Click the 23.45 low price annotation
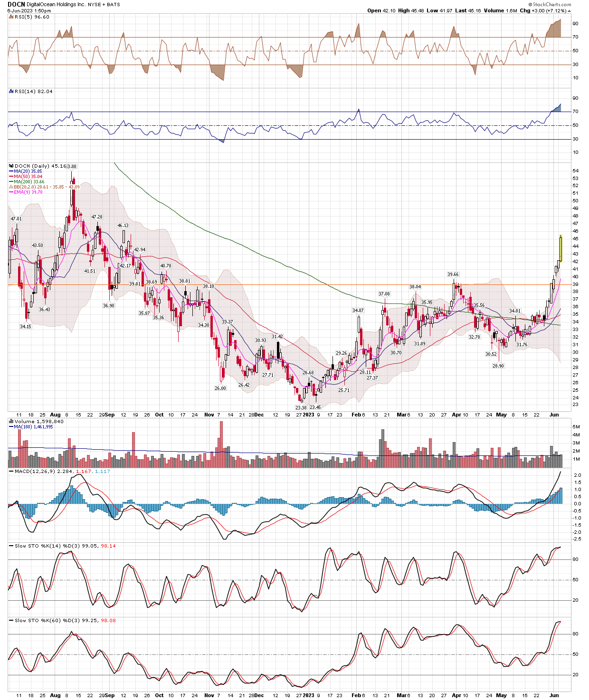589x700 pixels. click(315, 407)
